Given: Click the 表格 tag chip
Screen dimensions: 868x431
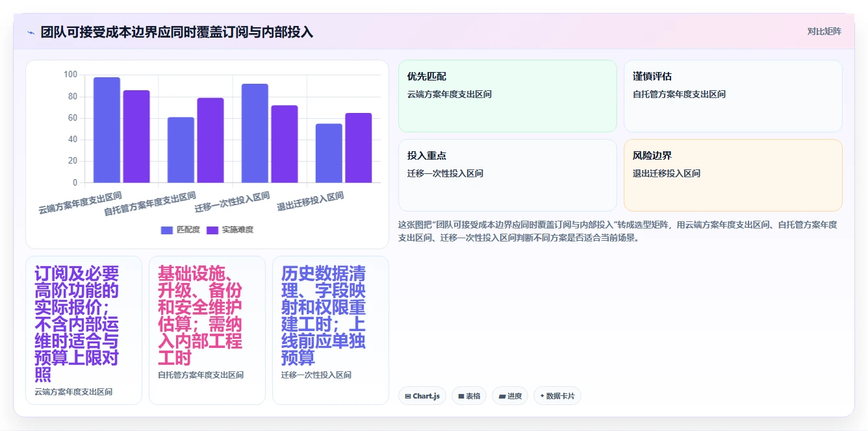Looking at the screenshot, I should (468, 395).
